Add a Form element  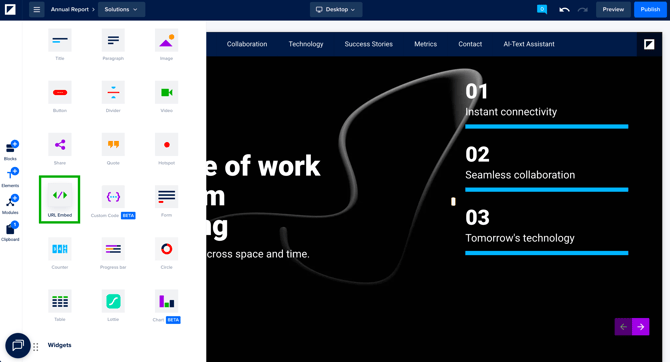167,197
